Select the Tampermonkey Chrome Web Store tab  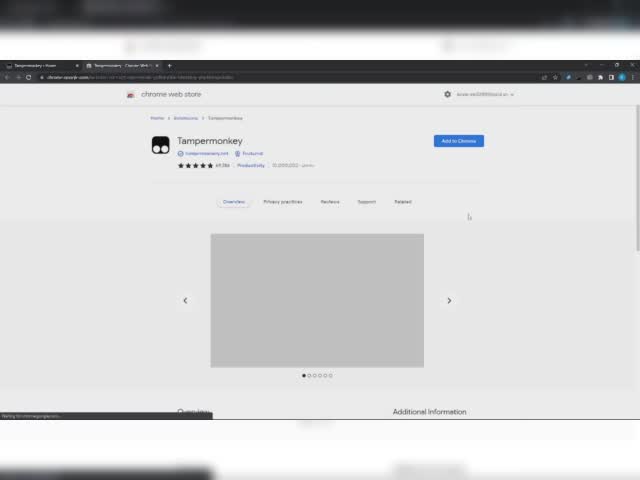(122, 66)
